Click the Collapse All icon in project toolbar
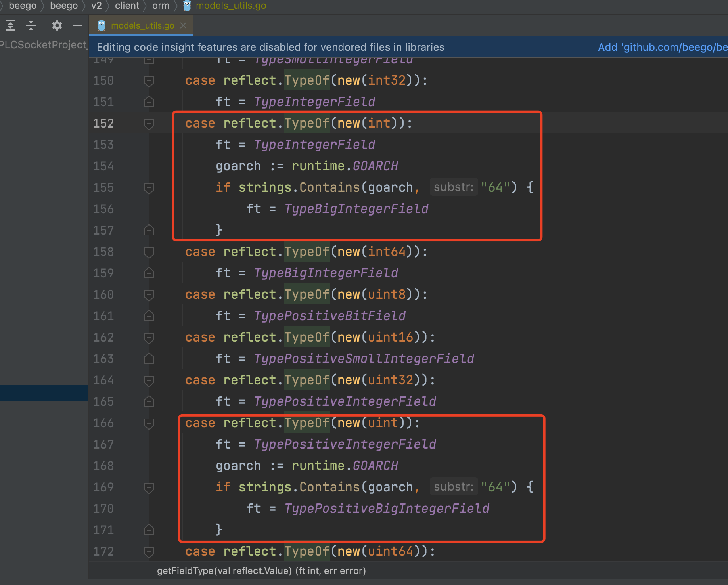This screenshot has width=728, height=585. pyautogui.click(x=31, y=25)
